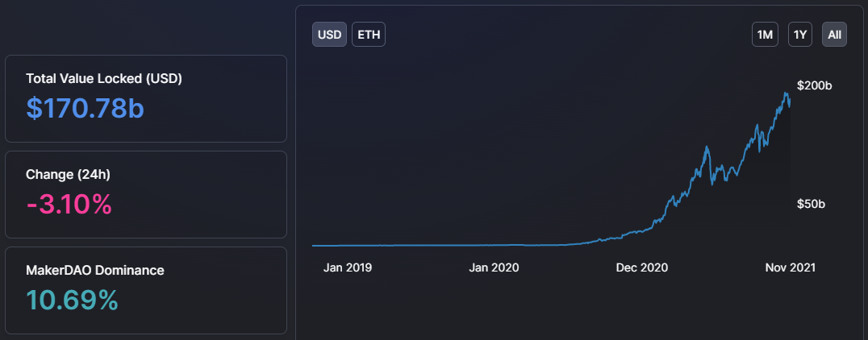
Task: Click the $170.78b total value figure
Action: (86, 108)
